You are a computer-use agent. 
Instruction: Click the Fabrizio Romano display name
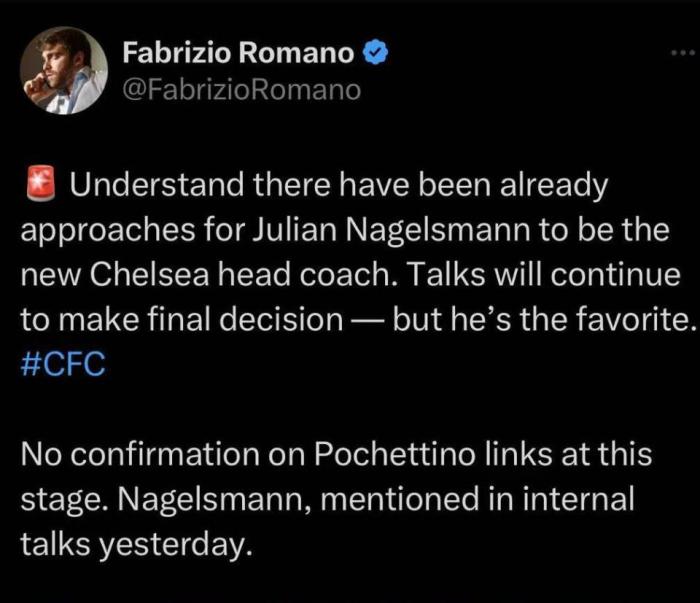[238, 52]
